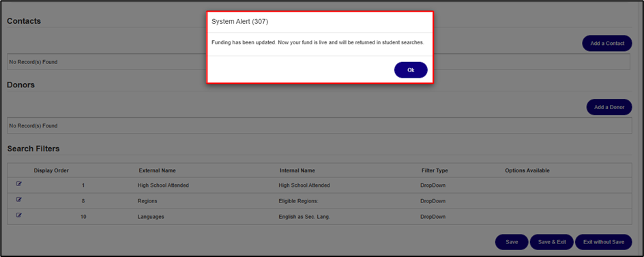
Task: Select the Internal Name column header
Action: tap(297, 171)
